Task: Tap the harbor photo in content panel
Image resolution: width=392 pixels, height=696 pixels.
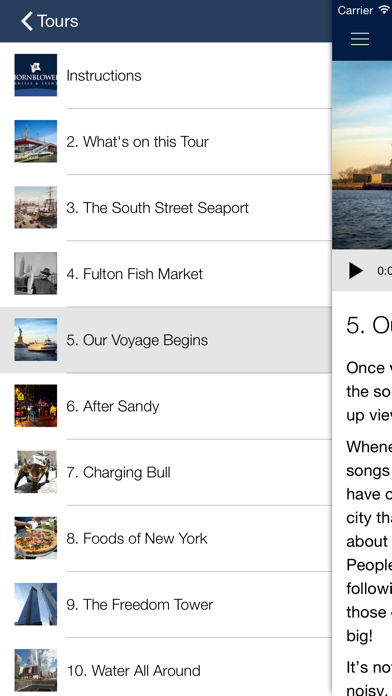Action: [x=362, y=155]
